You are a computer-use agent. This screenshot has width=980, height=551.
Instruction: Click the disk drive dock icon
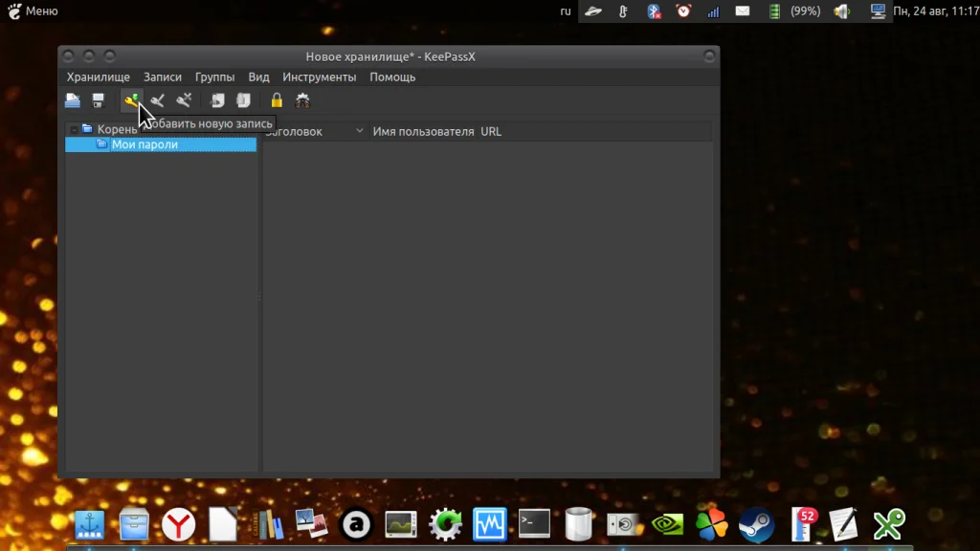pyautogui.click(x=624, y=524)
